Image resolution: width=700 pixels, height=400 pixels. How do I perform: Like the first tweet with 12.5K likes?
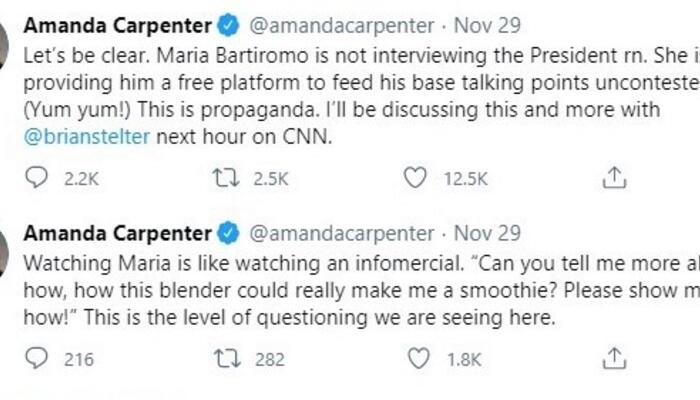point(414,178)
